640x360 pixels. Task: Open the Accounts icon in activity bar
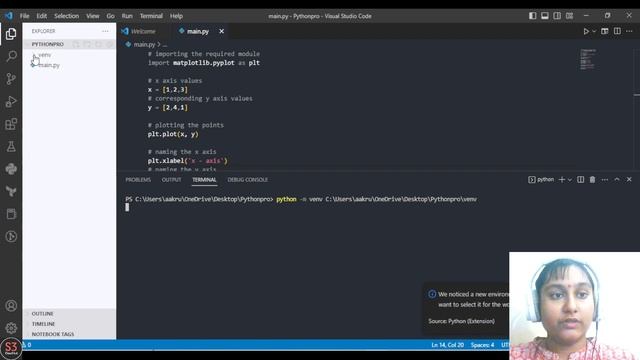[x=11, y=306]
